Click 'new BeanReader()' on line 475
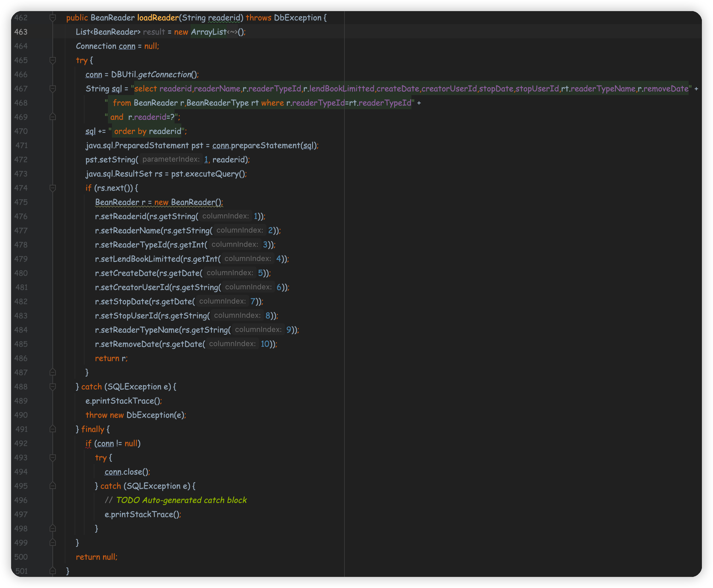This screenshot has width=713, height=588. click(188, 202)
